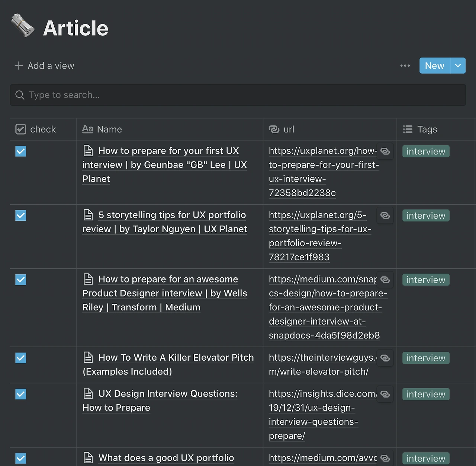
Task: Open the three-dot options menu
Action: [x=405, y=66]
